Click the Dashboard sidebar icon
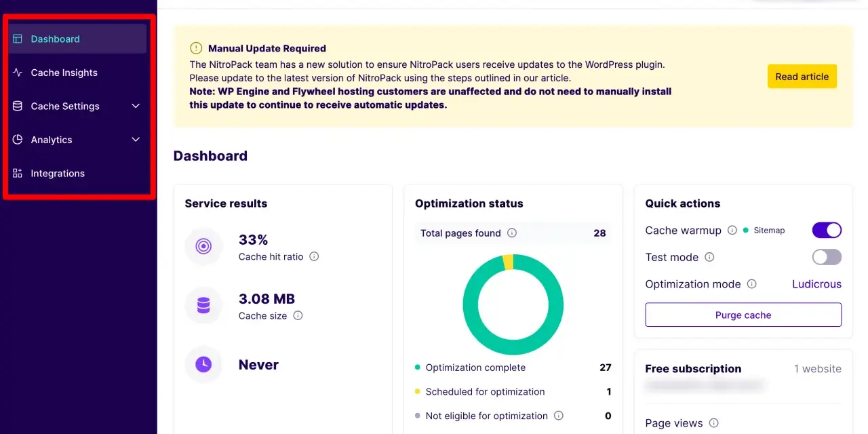 coord(18,39)
